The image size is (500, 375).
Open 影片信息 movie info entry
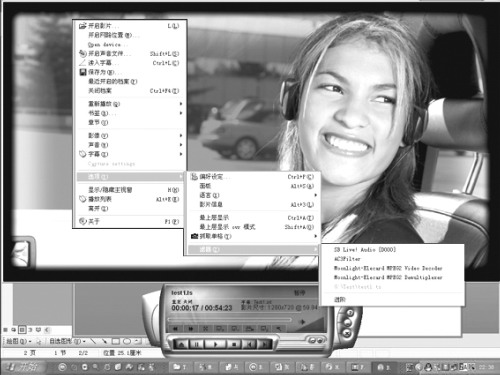click(252, 205)
